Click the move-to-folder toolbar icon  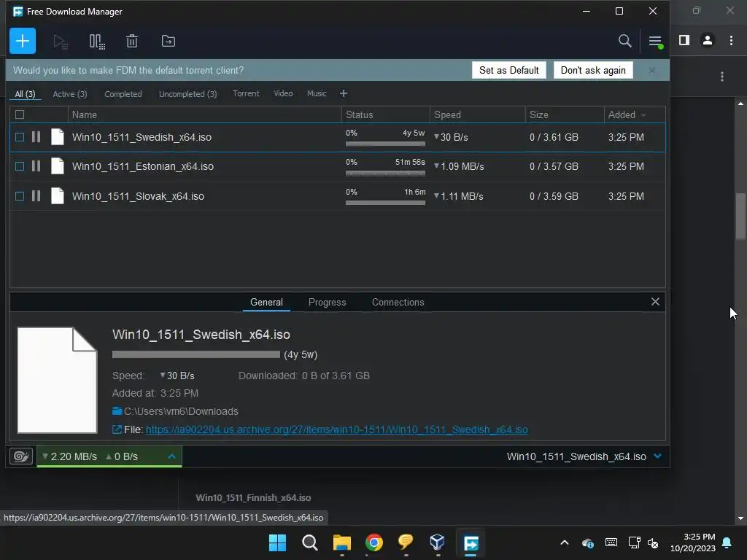coord(169,42)
